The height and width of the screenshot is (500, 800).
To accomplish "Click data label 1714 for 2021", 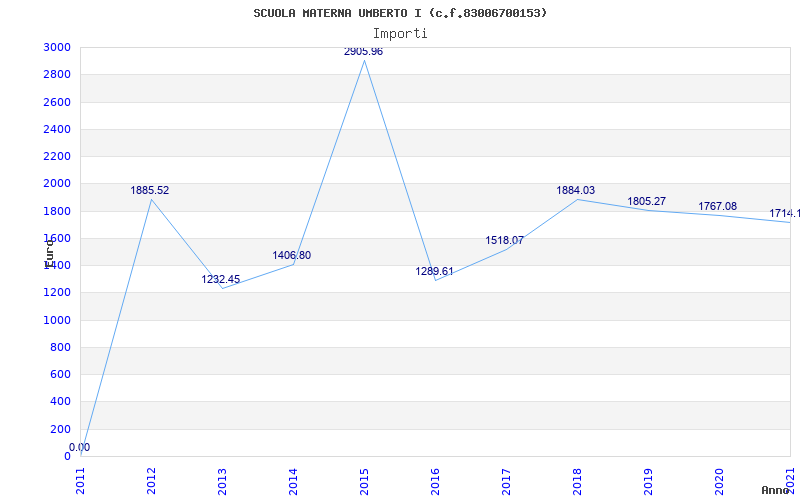I will pyautogui.click(x=784, y=213).
